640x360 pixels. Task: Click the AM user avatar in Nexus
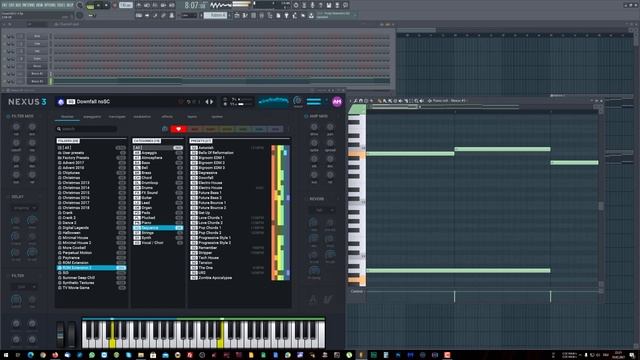[x=337, y=102]
